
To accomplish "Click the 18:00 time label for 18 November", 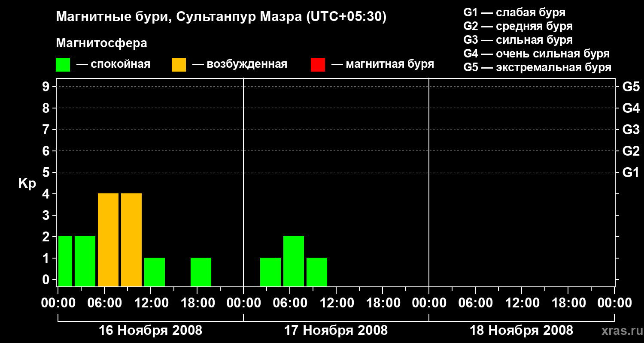I will (x=568, y=303).
